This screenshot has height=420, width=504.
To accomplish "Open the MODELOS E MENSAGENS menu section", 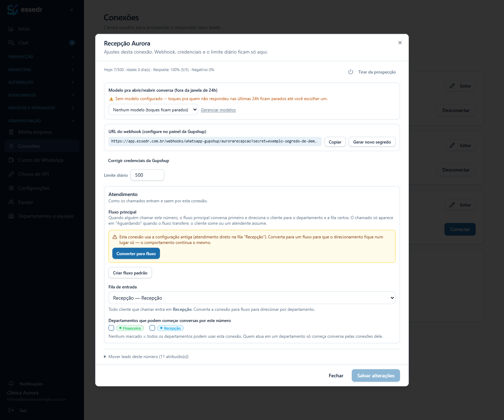I will tap(42, 108).
